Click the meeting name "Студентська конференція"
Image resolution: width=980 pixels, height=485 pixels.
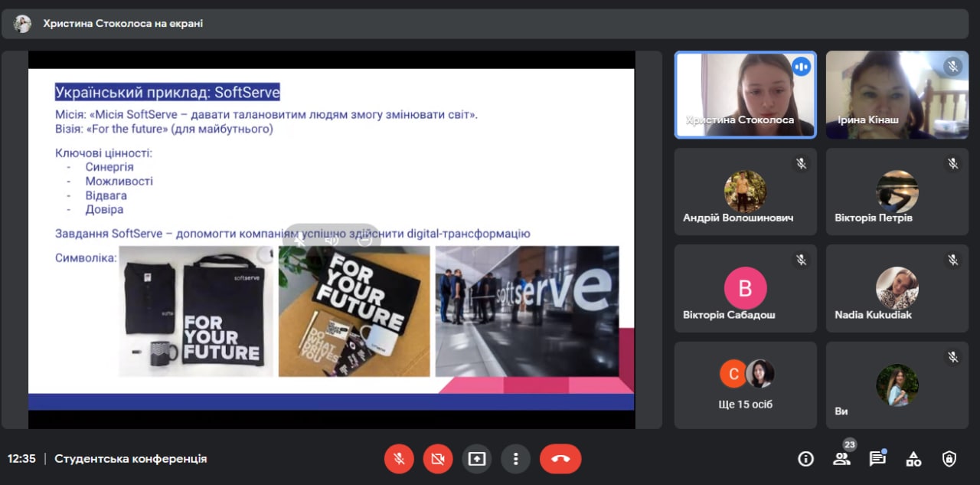(130, 459)
